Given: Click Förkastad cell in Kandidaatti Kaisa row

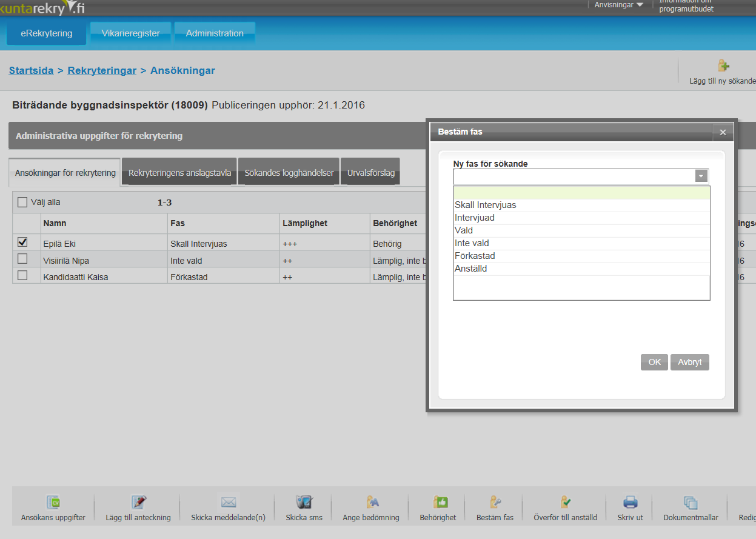Looking at the screenshot, I should 190,277.
